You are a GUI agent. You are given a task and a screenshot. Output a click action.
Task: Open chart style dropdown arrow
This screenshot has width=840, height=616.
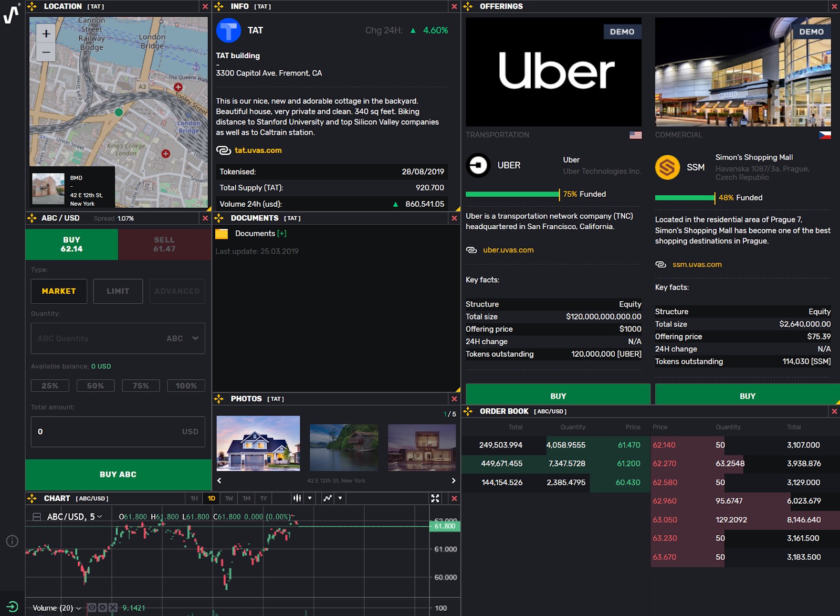tap(310, 498)
